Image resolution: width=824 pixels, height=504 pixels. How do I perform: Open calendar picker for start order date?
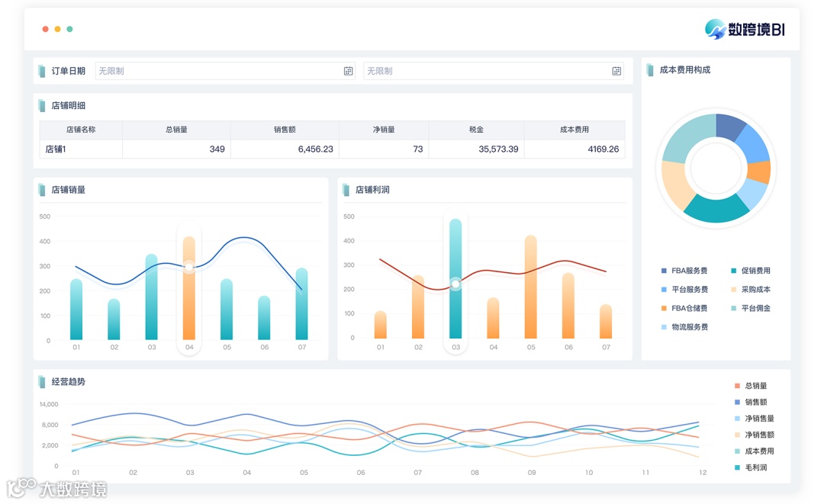[348, 71]
